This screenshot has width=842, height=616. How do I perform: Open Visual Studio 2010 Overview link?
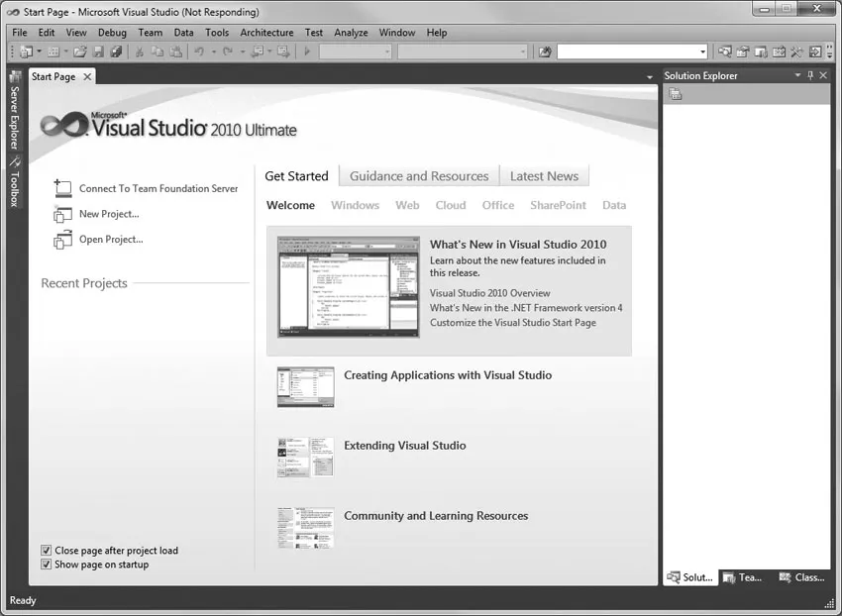489,293
